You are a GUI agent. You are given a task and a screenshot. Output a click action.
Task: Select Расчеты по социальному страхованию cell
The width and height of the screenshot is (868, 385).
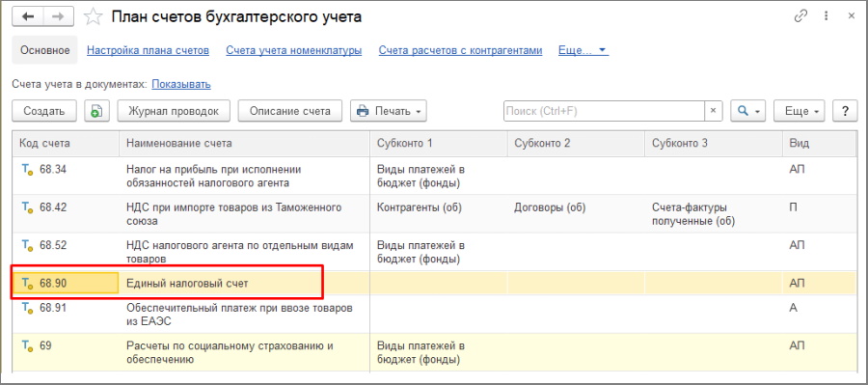click(245, 352)
